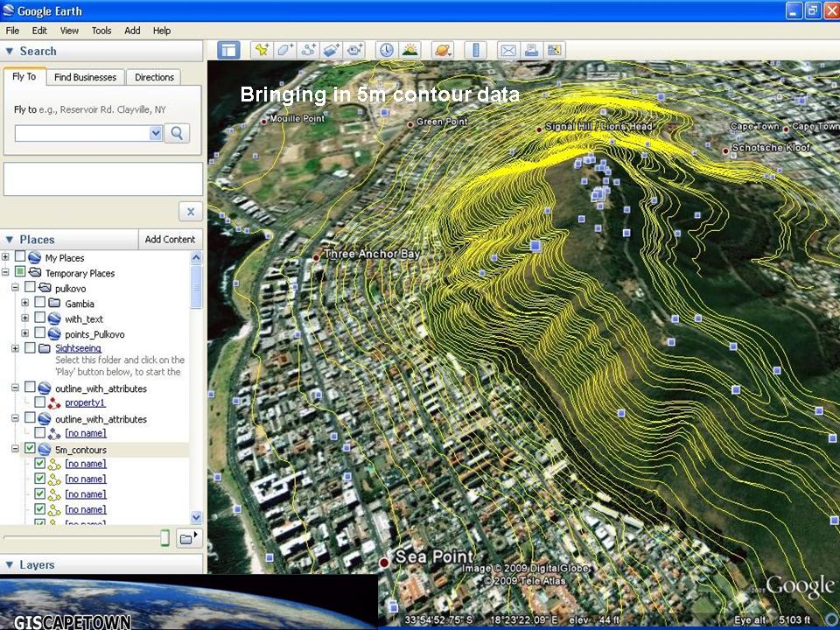Select the first outline_with_attributes item
Viewport: 840px width, 630px height.
tap(101, 388)
